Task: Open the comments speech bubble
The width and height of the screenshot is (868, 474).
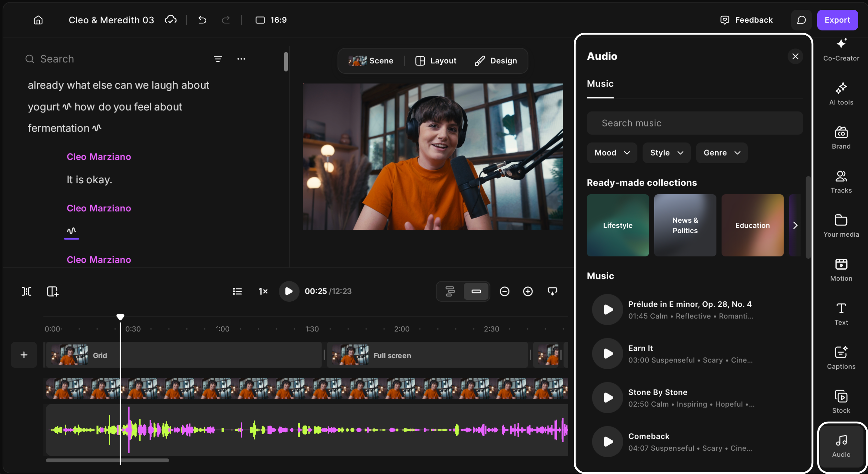Action: [801, 20]
